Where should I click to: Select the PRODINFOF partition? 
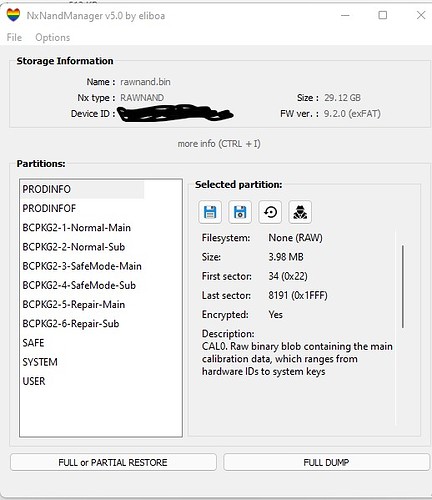tap(49, 209)
